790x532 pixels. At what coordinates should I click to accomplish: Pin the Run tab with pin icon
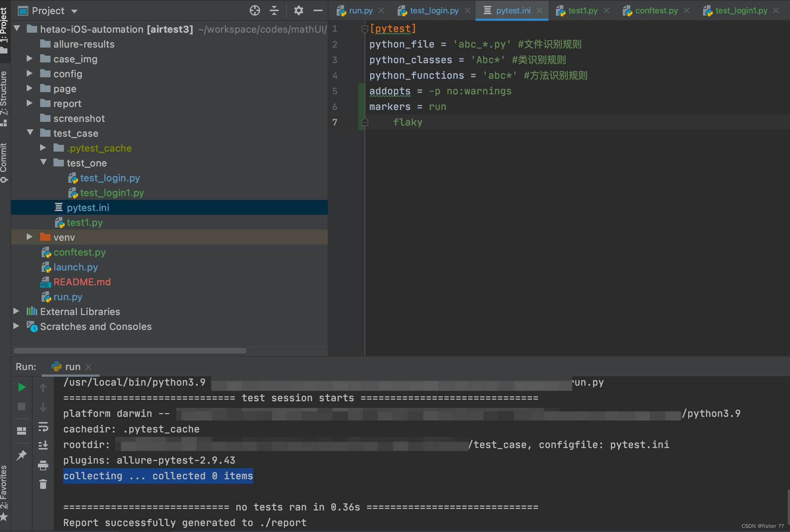22,455
